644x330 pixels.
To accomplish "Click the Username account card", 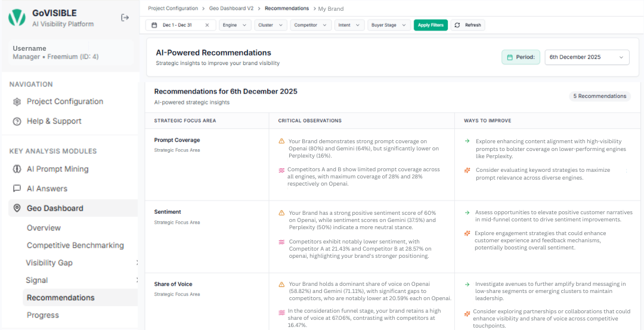I will tap(71, 53).
